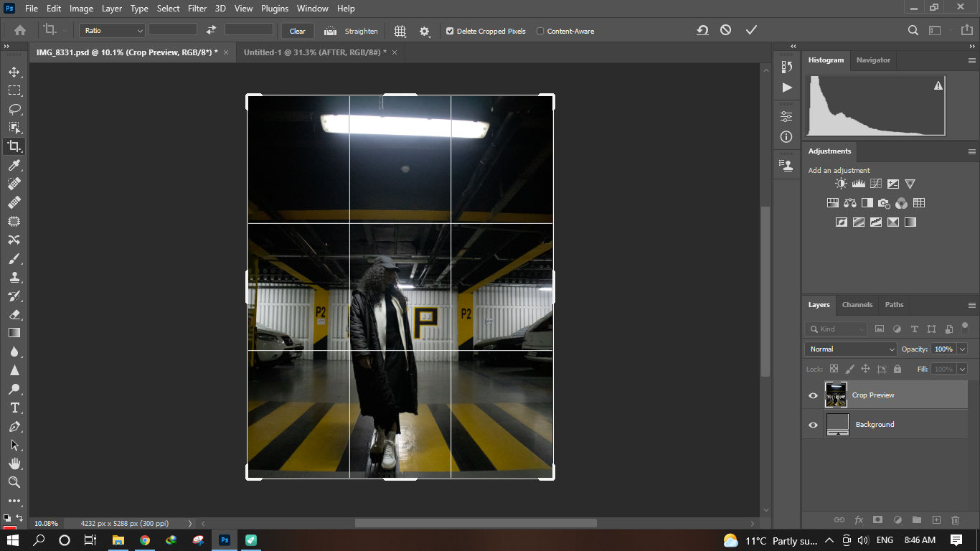The image size is (980, 551).
Task: Add a Curves adjustment
Action: coord(875,184)
